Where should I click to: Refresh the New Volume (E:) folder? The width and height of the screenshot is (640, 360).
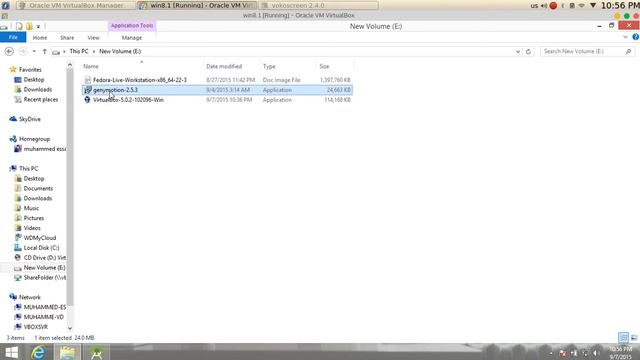coord(528,51)
